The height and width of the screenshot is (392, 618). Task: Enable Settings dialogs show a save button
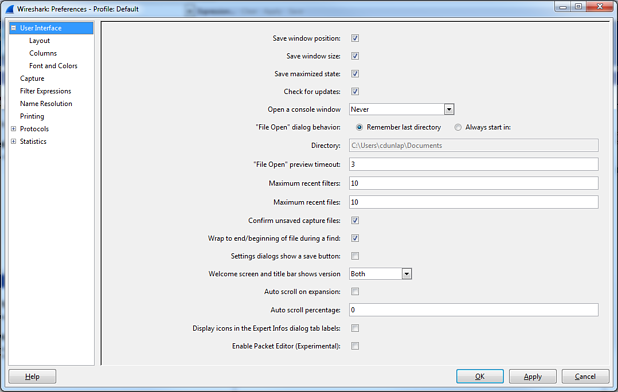[355, 256]
